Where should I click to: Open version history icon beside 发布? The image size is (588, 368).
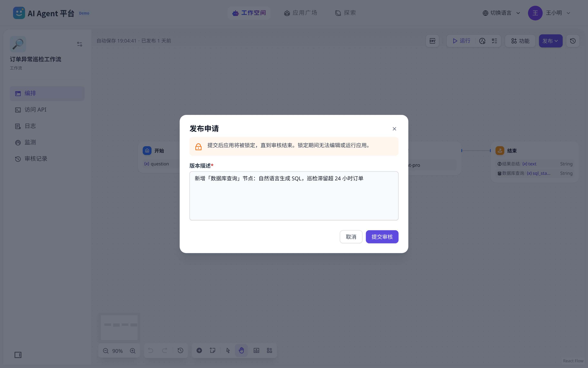[x=573, y=41]
